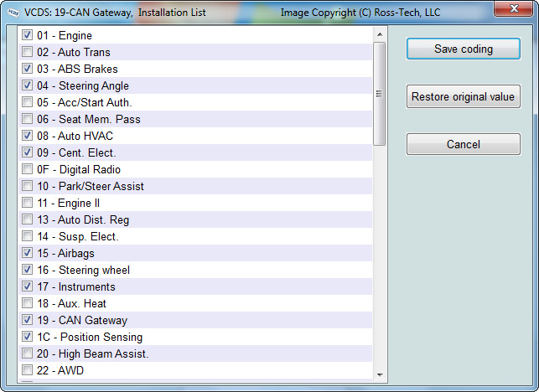Enable the 18 - Aux. Heat checkbox
The width and height of the screenshot is (539, 392).
click(x=27, y=303)
